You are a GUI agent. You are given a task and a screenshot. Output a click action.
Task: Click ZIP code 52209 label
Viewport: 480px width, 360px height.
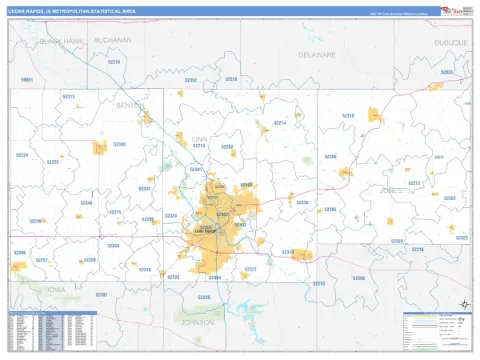pos(90,260)
